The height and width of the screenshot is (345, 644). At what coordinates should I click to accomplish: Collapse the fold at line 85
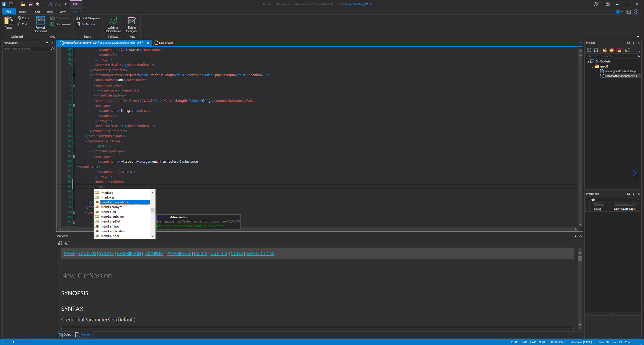(x=74, y=141)
